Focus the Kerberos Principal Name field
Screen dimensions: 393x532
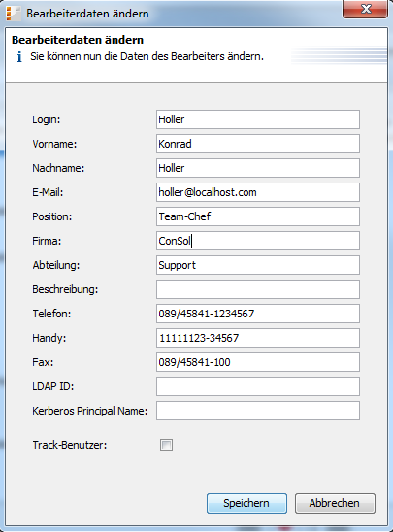click(258, 411)
